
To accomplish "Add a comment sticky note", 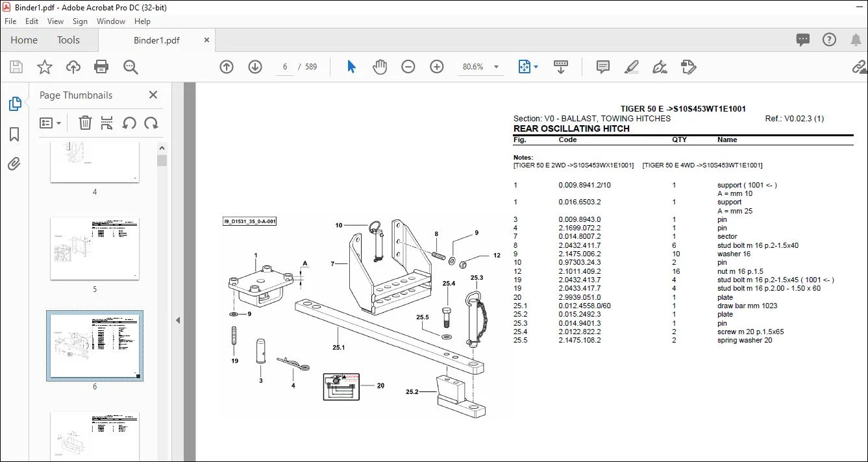I will tap(603, 67).
